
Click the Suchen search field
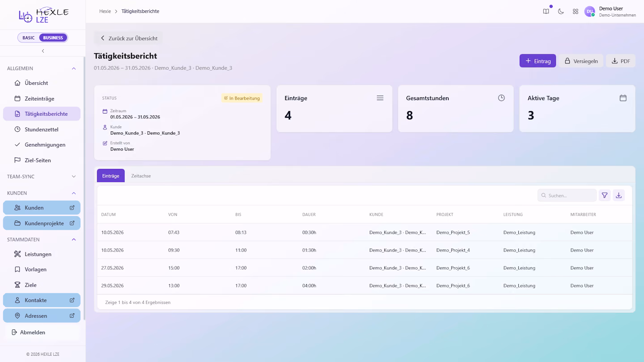[567, 195]
